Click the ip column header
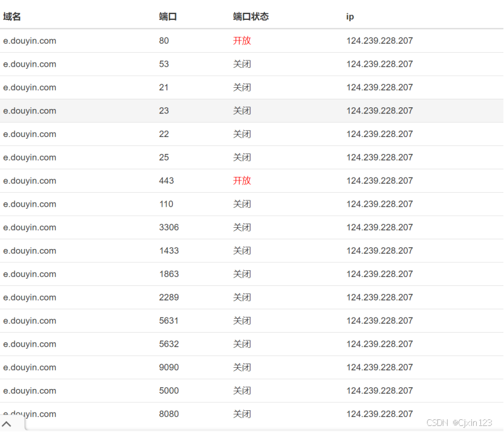 (350, 17)
